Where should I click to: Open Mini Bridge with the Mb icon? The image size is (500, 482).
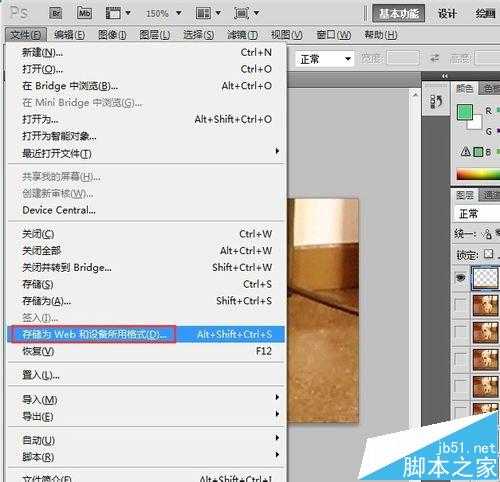pos(84,13)
